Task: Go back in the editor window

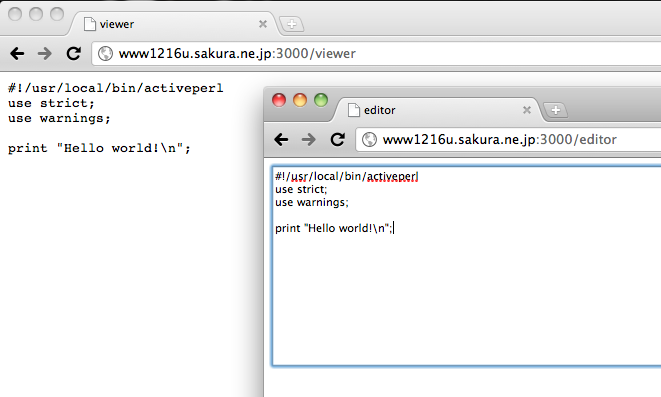Action: pyautogui.click(x=281, y=139)
